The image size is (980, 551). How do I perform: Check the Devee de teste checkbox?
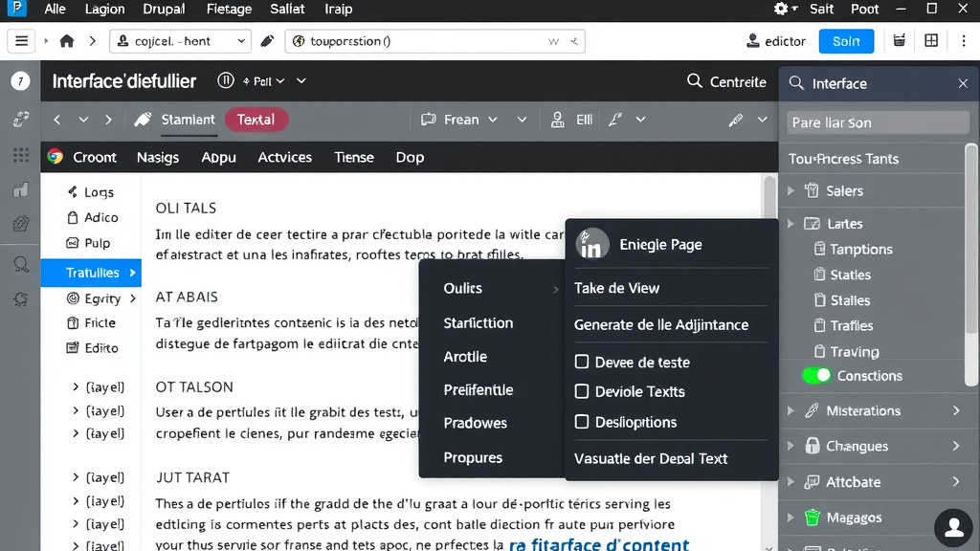pyautogui.click(x=581, y=362)
